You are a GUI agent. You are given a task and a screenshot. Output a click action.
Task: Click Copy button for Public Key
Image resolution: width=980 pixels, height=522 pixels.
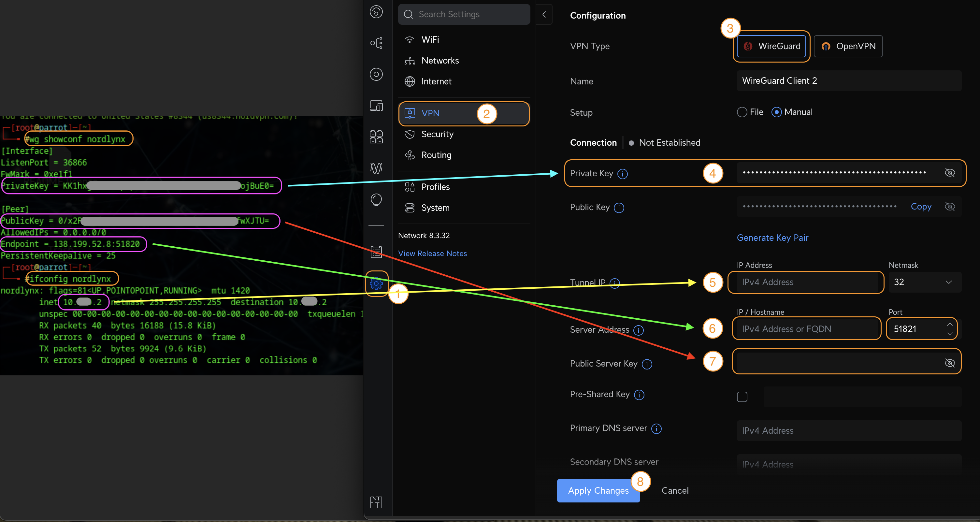[920, 207]
